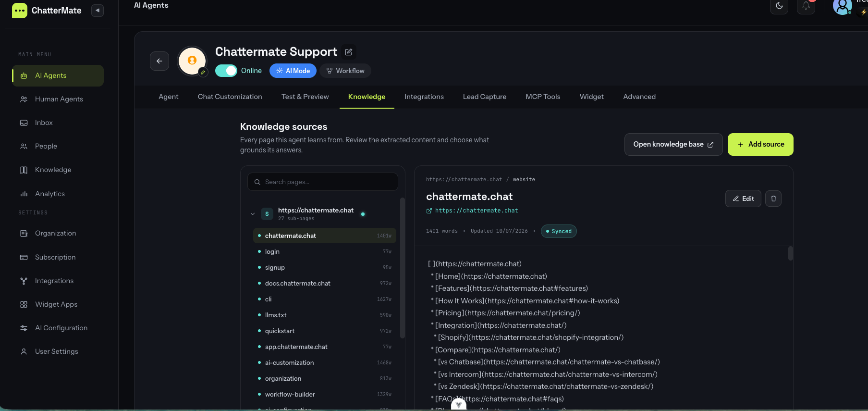868x411 pixels.
Task: Select the llms.txt page
Action: coord(324,315)
